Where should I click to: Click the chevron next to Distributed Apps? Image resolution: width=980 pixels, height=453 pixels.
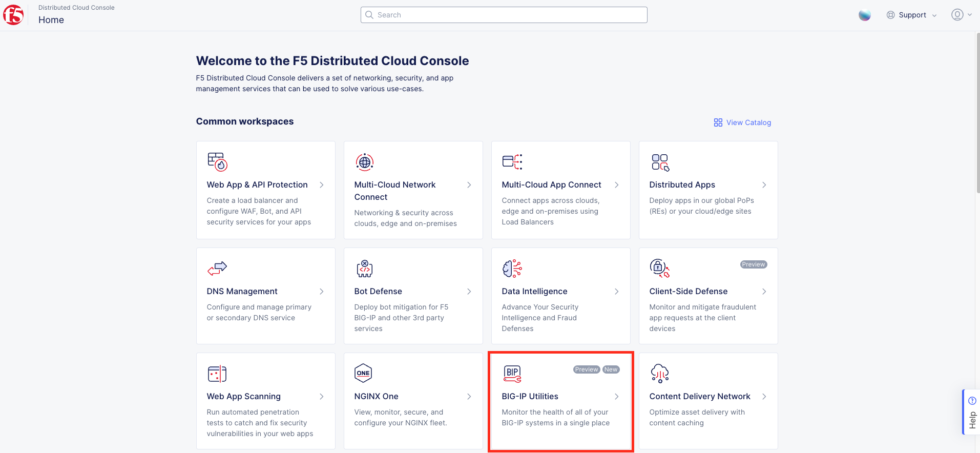tap(764, 185)
